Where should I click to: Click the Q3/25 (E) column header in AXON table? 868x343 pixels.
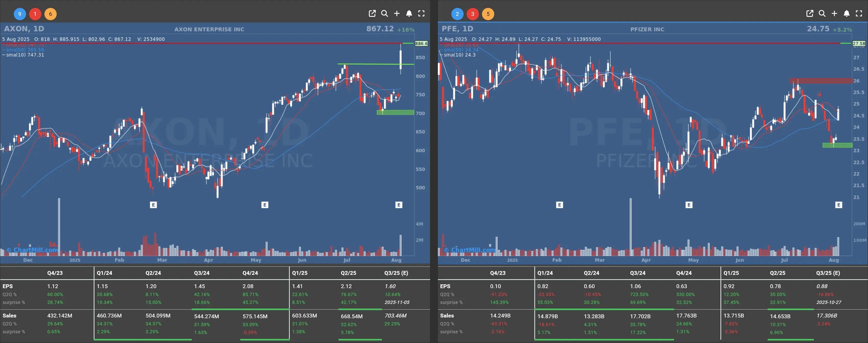click(x=396, y=273)
